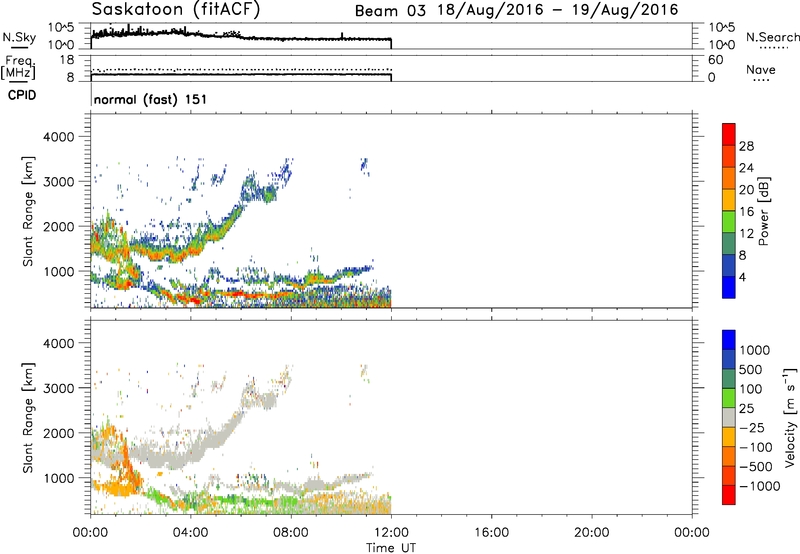This screenshot has height=554, width=800.
Task: Click the "60" Nave axis tick
Action: click(x=715, y=60)
